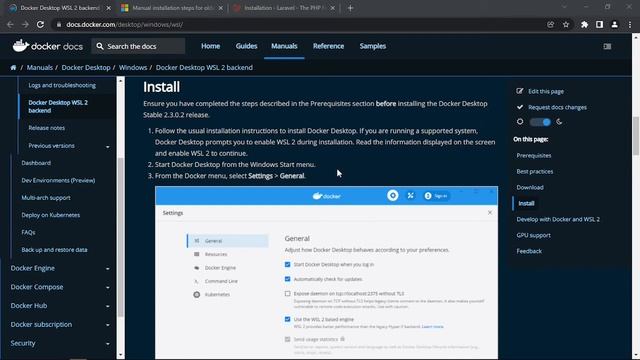The width and height of the screenshot is (640, 360).
Task: Click the moon dark-mode icon
Action: (x=559, y=122)
